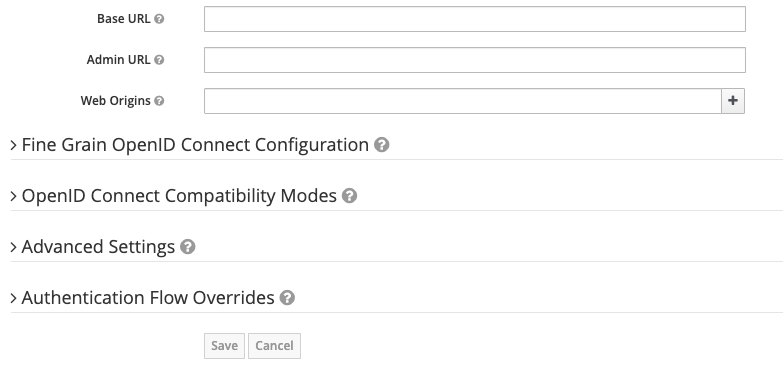Focus the Admin URL text field

pyautogui.click(x=475, y=60)
